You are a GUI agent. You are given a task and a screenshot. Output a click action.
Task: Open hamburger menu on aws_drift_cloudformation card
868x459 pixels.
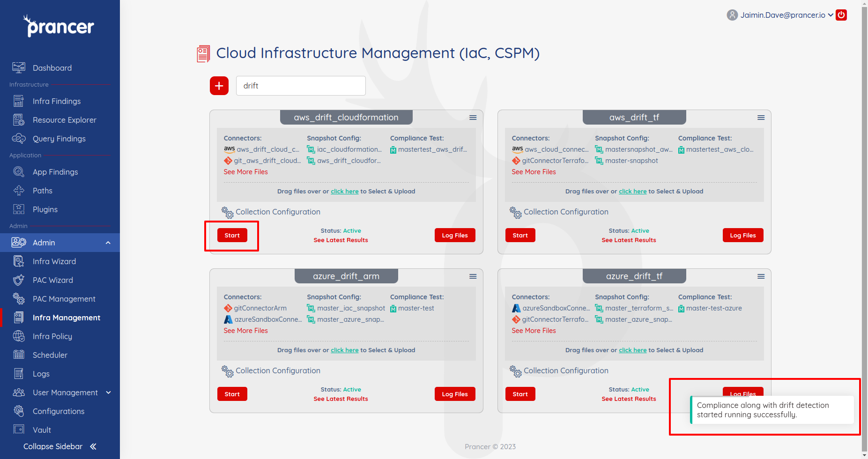pos(473,118)
